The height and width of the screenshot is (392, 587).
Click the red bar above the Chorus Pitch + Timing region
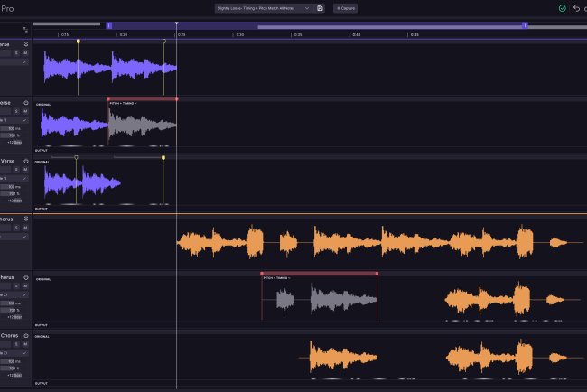(320, 274)
